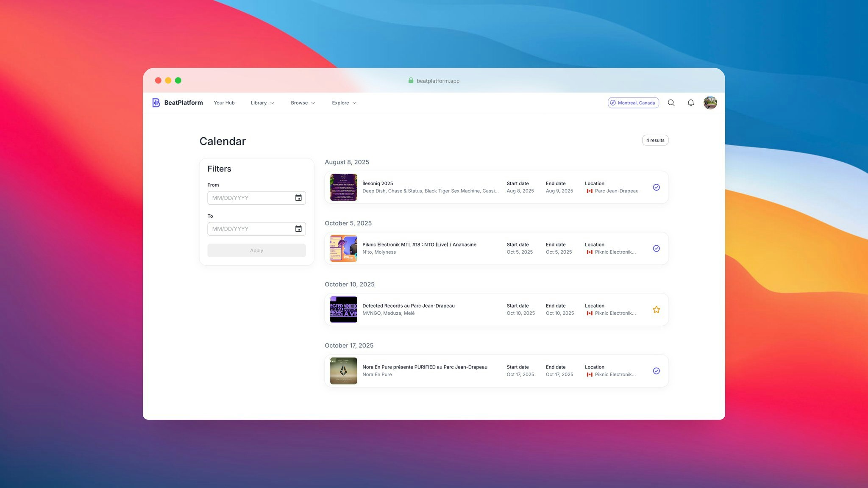Image resolution: width=868 pixels, height=488 pixels.
Task: Click the green fullscreen window button
Action: pyautogui.click(x=178, y=80)
